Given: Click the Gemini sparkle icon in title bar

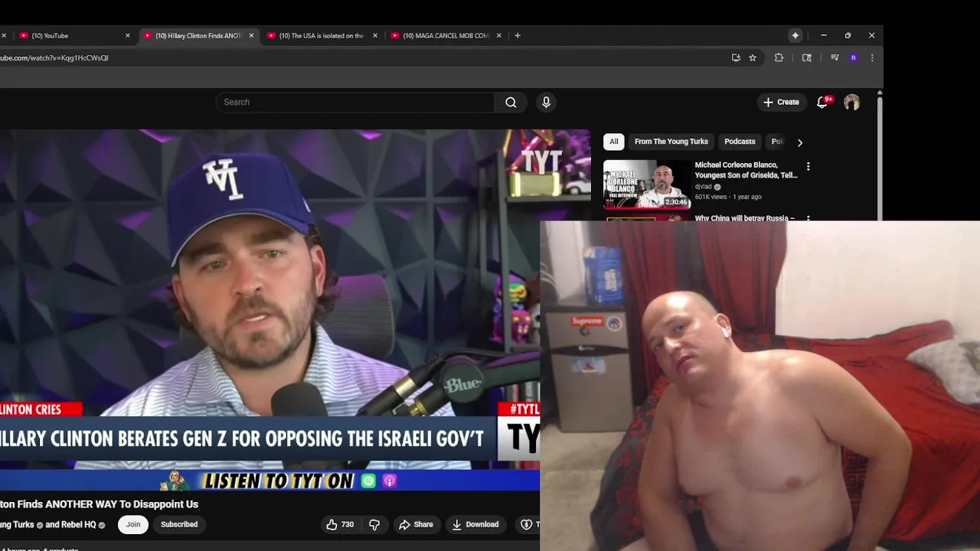Looking at the screenshot, I should coord(795,35).
